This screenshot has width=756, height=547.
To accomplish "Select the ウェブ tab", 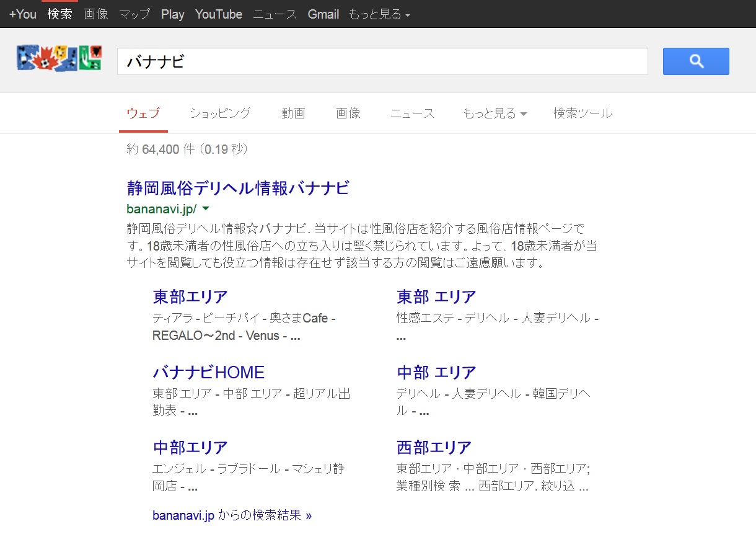I will [x=143, y=113].
